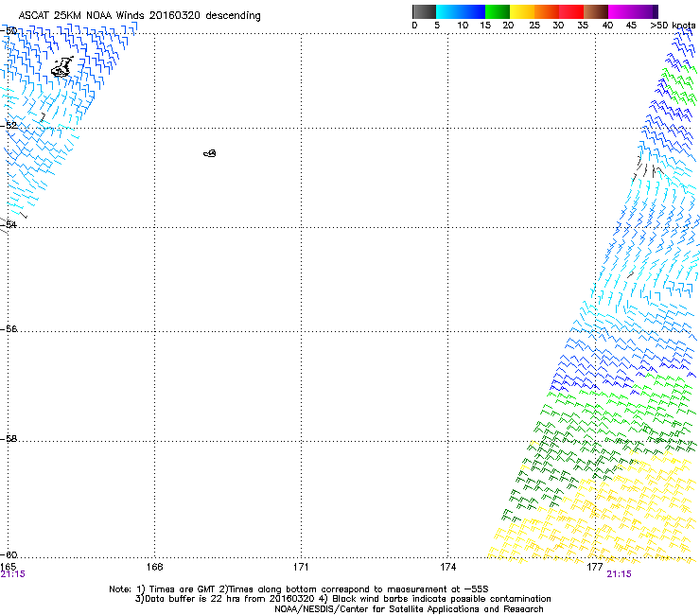Screen dimensions: 700x615
Task: Pick the brown 35-40 knots legend band
Action: pyautogui.click(x=596, y=11)
